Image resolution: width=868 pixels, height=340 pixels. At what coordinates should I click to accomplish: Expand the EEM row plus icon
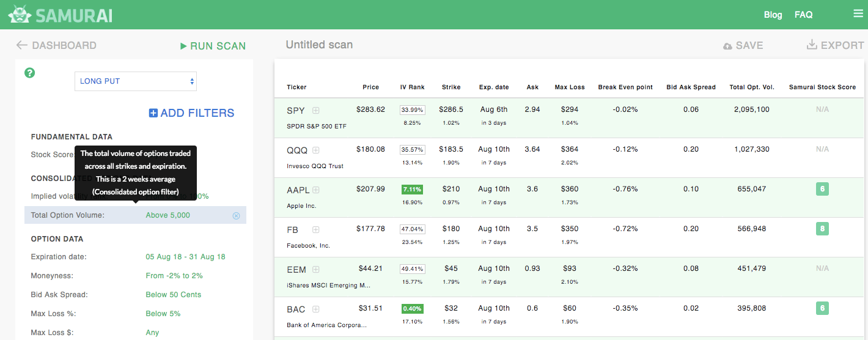pyautogui.click(x=316, y=269)
